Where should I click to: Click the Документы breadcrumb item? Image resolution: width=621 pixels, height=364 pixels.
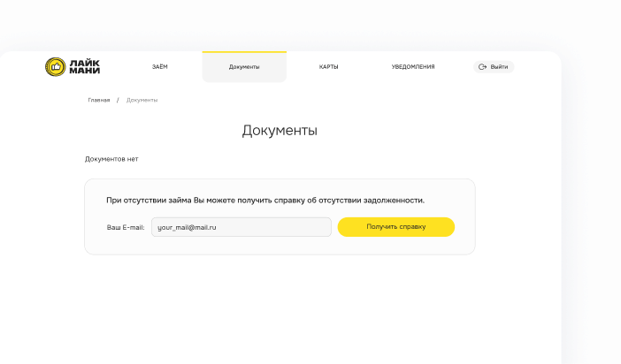tap(142, 100)
